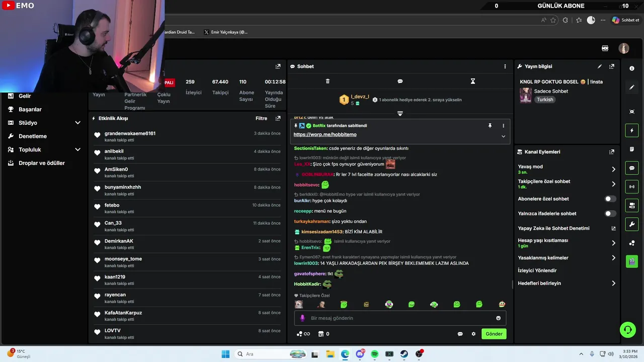
Task: Click the green clapperboard icon in right sidebar
Action: [x=632, y=261]
